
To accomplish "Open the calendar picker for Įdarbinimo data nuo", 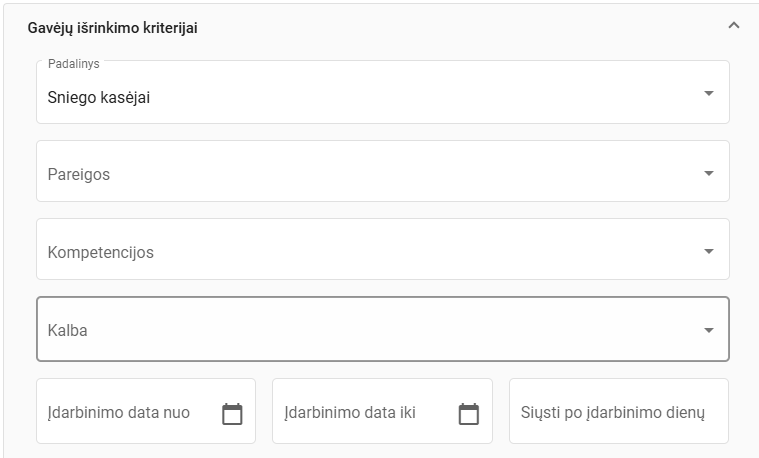I will (x=232, y=413).
